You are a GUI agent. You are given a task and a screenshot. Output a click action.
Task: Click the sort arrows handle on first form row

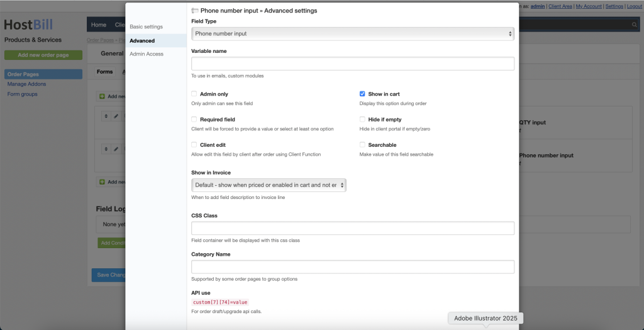click(x=106, y=117)
